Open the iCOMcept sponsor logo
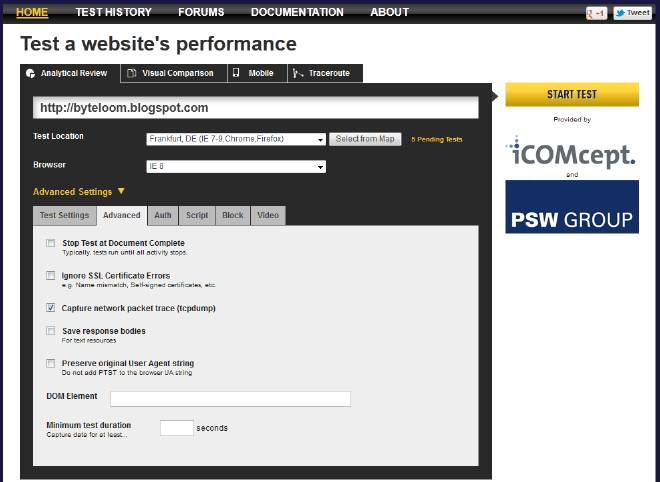The image size is (660, 482). click(572, 152)
